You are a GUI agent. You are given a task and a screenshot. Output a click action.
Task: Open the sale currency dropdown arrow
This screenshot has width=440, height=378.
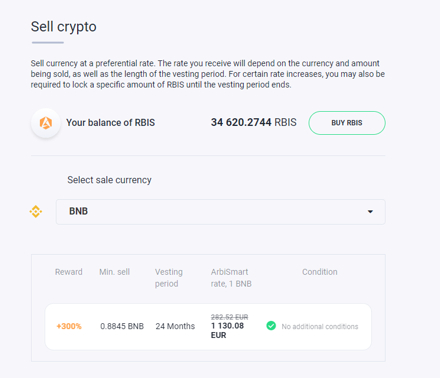tap(370, 212)
